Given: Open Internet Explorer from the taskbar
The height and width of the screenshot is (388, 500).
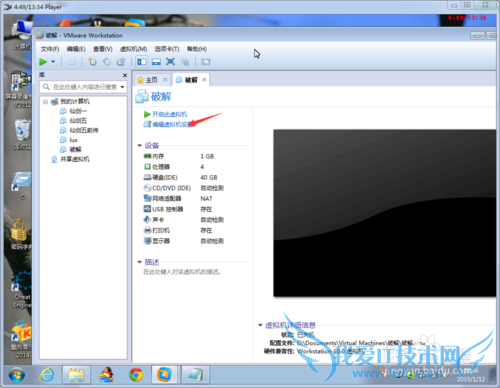Looking at the screenshot, I should [47, 375].
